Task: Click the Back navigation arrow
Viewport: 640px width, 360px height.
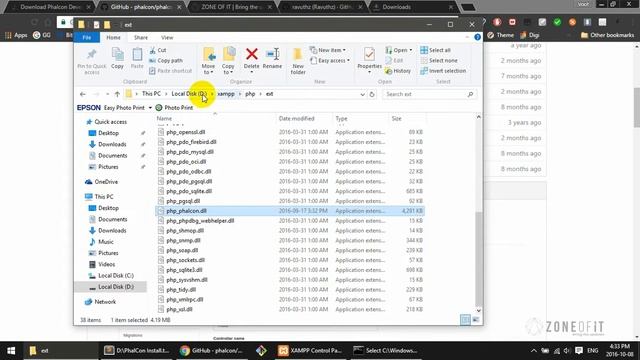Action: 83,94
